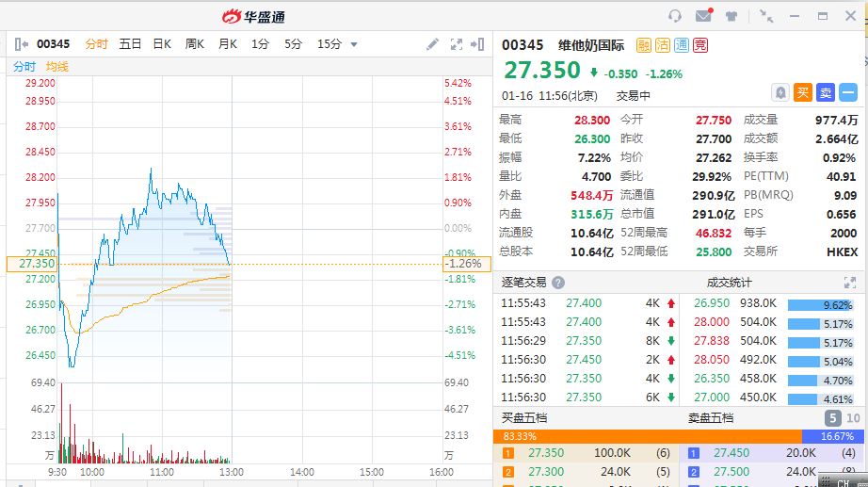Expand the chart to fullscreen

[x=457, y=44]
